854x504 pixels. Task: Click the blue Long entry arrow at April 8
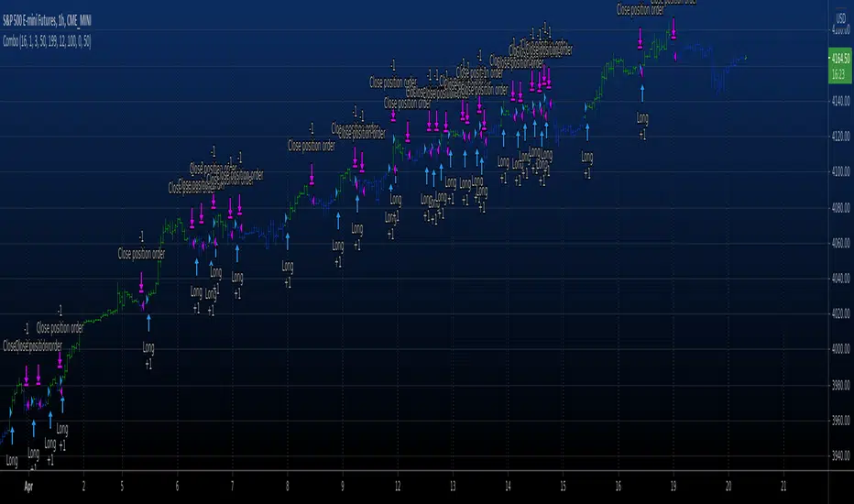(288, 238)
